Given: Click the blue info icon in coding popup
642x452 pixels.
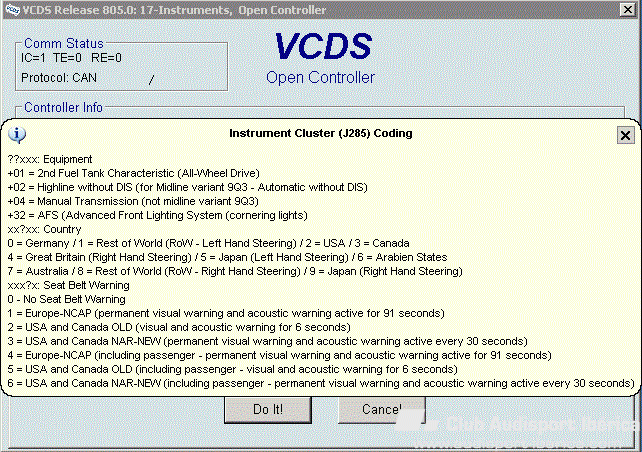Looking at the screenshot, I should coord(18,135).
